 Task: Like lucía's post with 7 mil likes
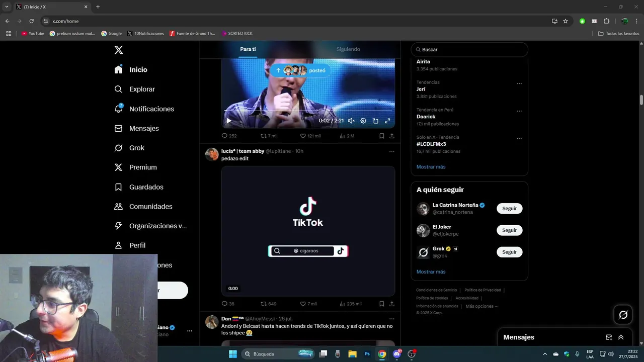click(x=308, y=304)
